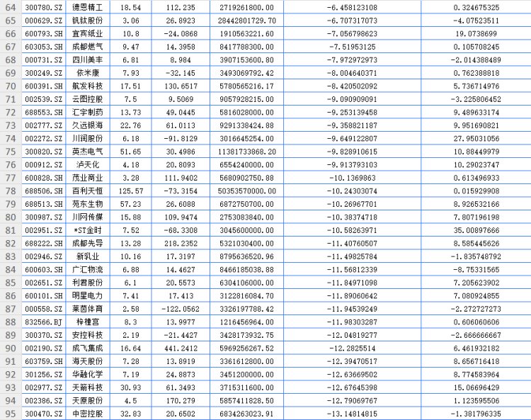Click value 35.00897666
Viewport: 531px width, 420px height.
point(476,230)
